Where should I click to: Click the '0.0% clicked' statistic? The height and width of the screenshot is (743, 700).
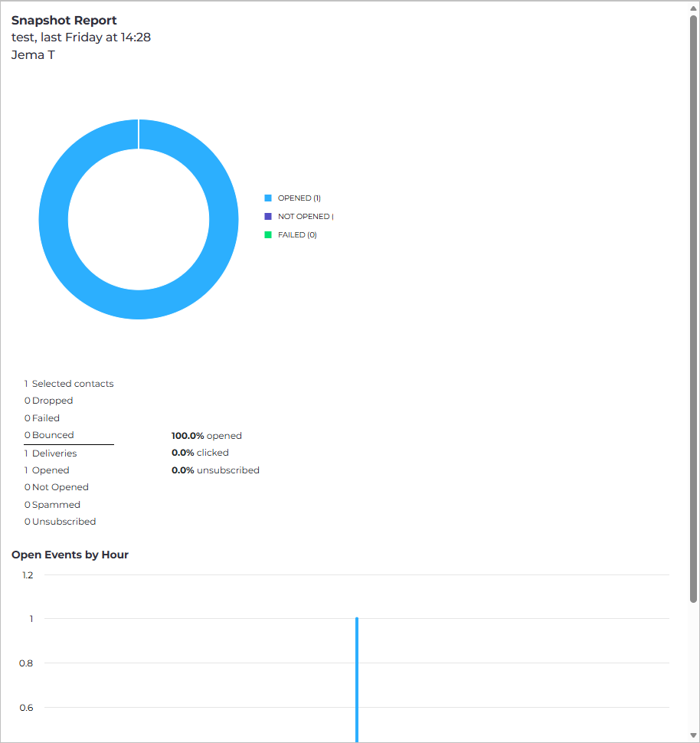pyautogui.click(x=200, y=453)
